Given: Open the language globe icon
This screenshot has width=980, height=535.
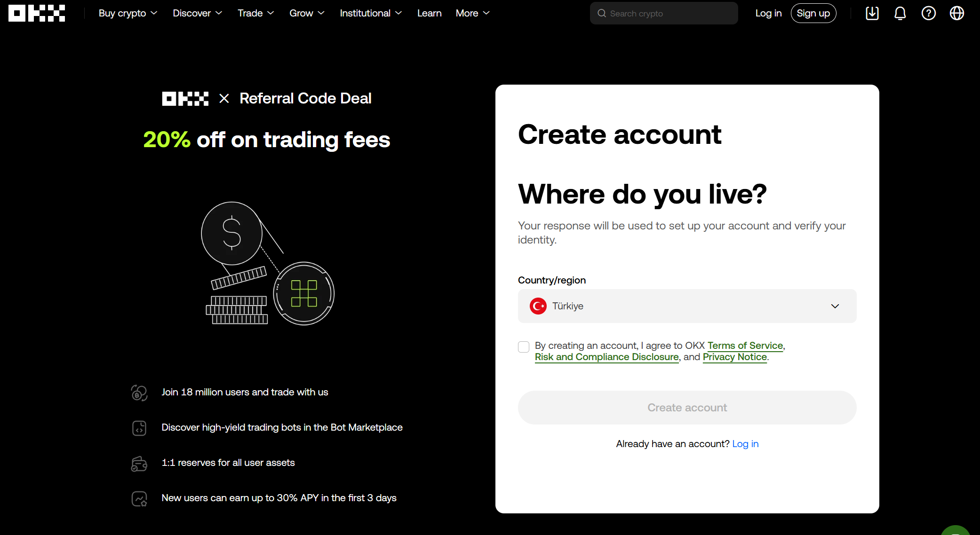Looking at the screenshot, I should pyautogui.click(x=956, y=13).
